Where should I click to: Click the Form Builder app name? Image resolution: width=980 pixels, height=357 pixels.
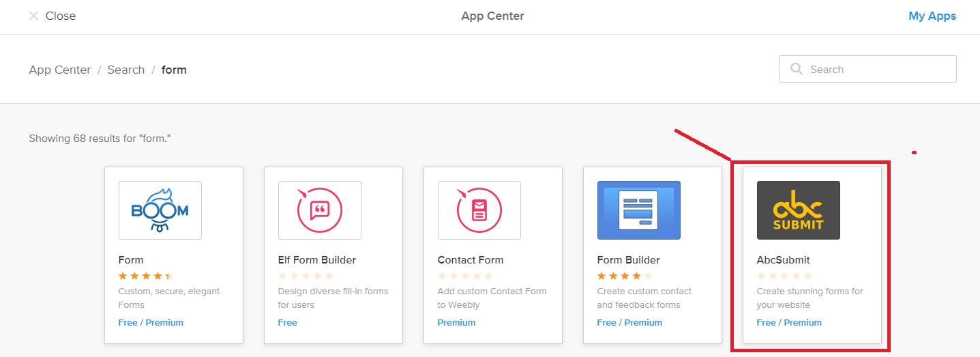tap(628, 260)
